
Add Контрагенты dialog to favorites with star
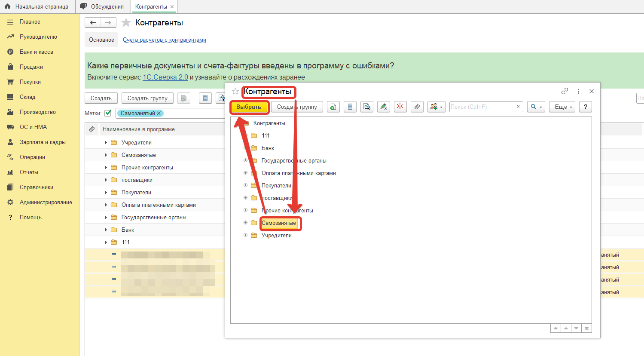click(235, 91)
